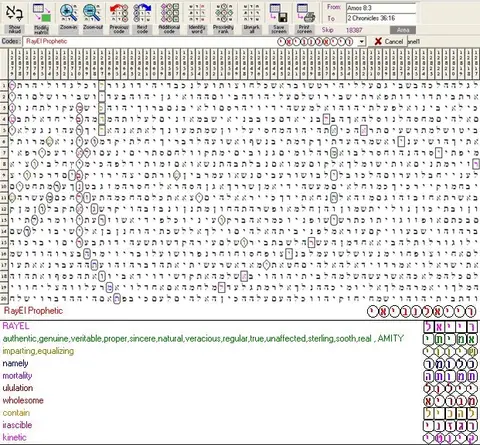480x445 pixels.
Task: Click the Cancel button
Action: tap(388, 41)
